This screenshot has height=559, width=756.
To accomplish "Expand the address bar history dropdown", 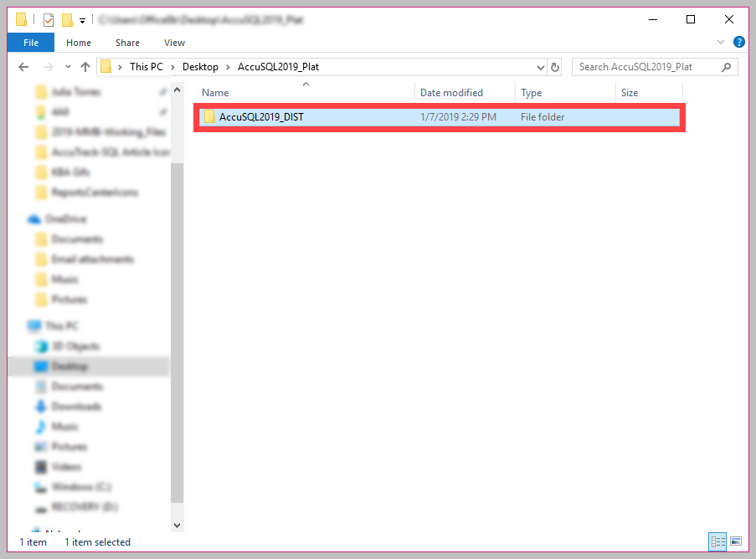I will [541, 67].
